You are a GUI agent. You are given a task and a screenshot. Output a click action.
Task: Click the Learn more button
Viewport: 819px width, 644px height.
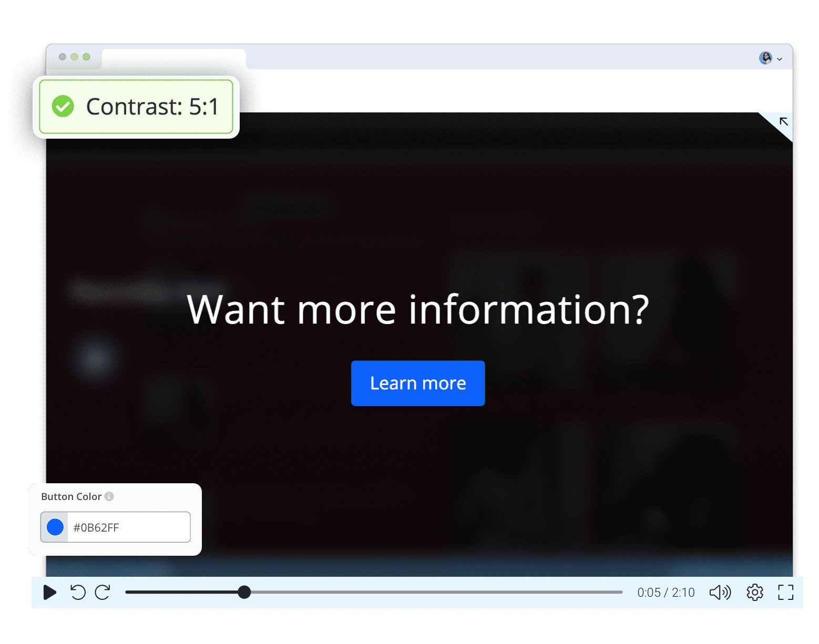click(418, 383)
